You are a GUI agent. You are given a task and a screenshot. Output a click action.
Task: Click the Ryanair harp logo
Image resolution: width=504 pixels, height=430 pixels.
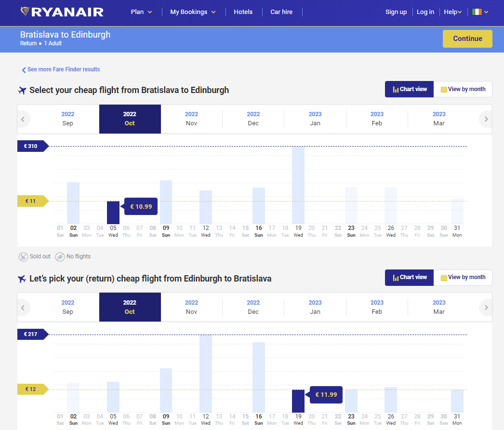25,11
